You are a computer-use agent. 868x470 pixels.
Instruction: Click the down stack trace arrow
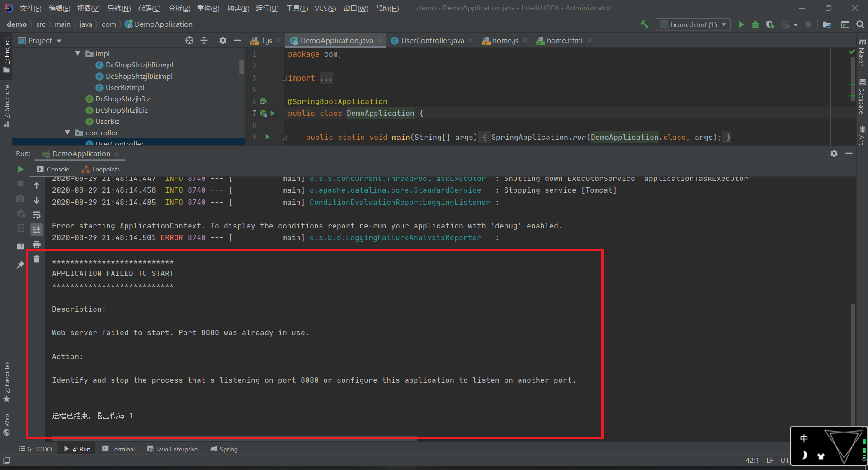coord(37,200)
